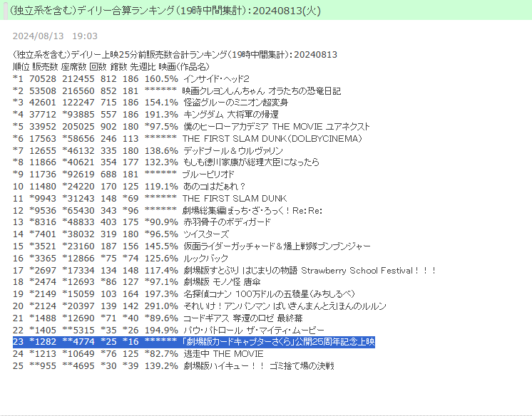The height and width of the screenshot is (416, 532).
Task: Select the row 僕のヒーローアカデミア THE MOVIE
Action: click(x=191, y=127)
